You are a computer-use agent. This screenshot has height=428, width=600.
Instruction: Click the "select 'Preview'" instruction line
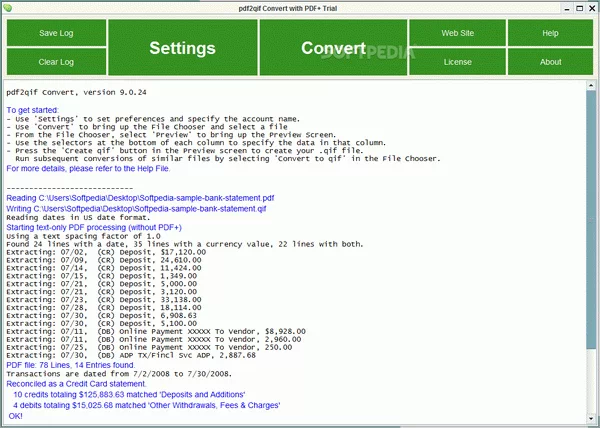(x=171, y=135)
